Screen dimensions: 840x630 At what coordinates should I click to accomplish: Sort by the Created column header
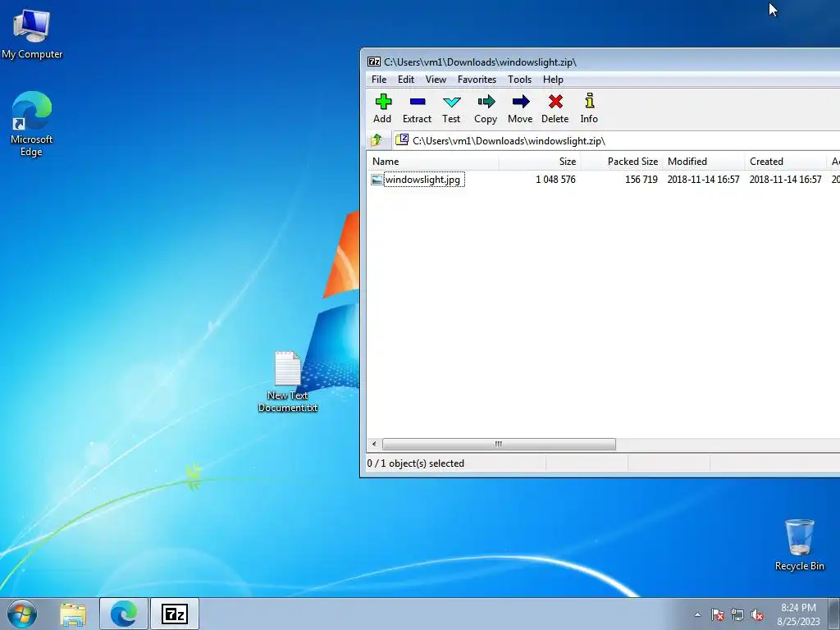click(785, 162)
